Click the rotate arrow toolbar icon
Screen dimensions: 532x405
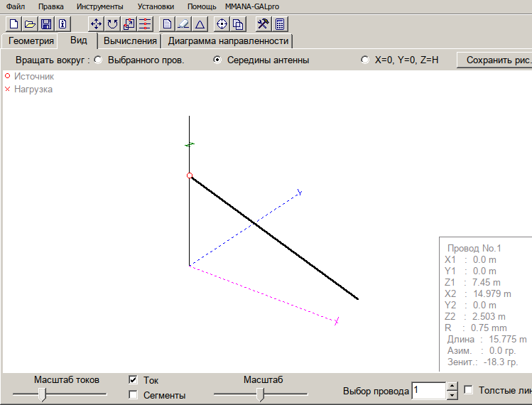(x=113, y=23)
